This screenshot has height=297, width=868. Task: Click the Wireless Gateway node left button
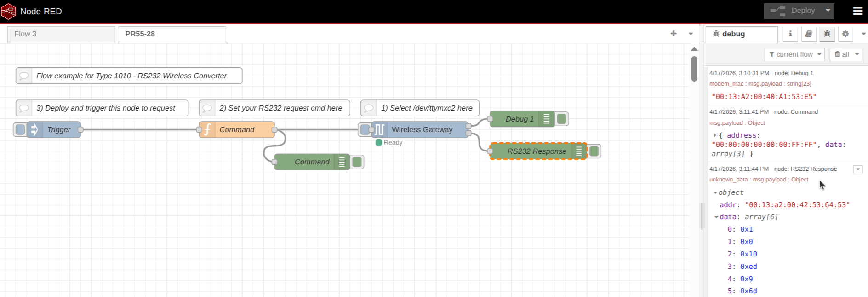[365, 130]
